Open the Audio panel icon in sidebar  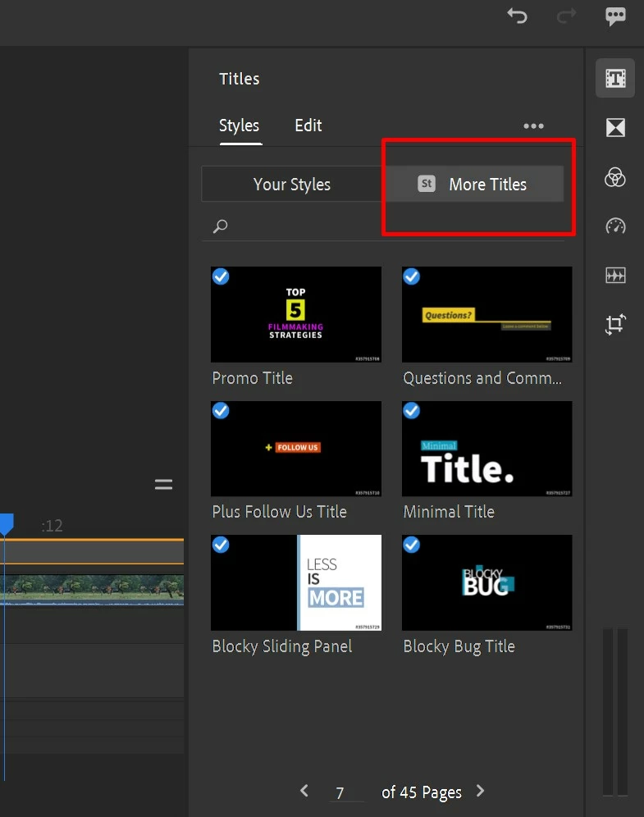pyautogui.click(x=615, y=275)
